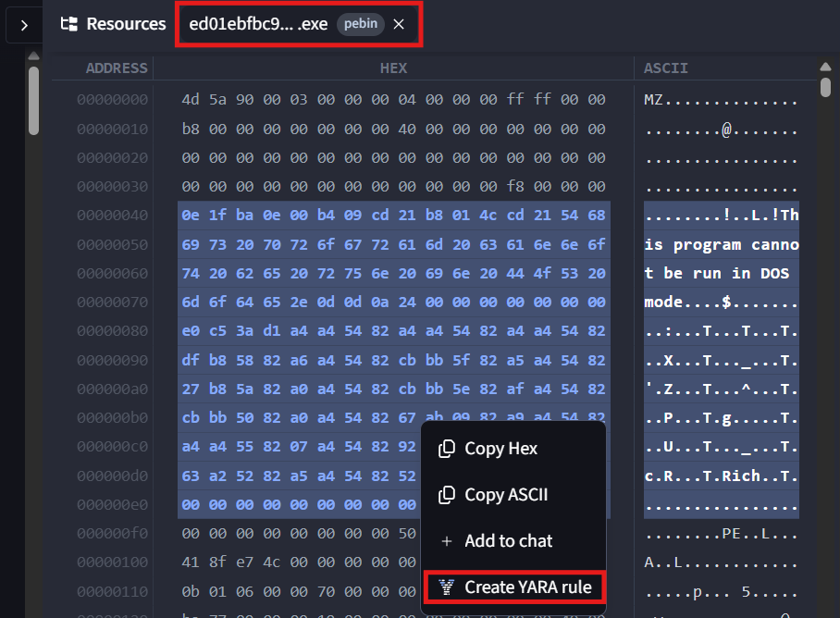Click the pebin badge on tab
Viewport: 840px width, 618px height.
(x=361, y=24)
